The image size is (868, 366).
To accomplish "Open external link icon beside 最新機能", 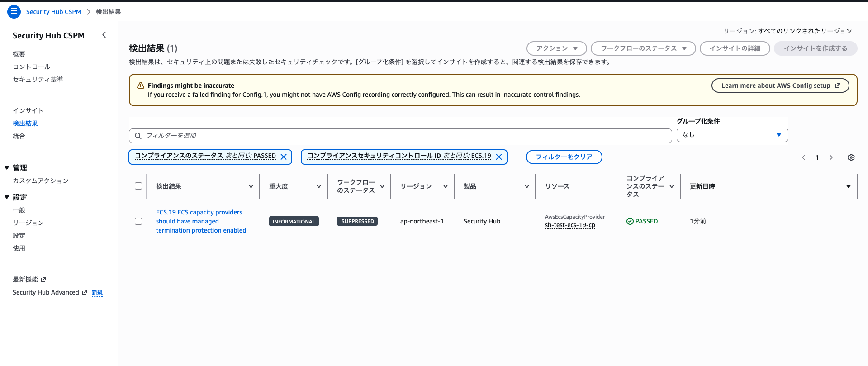I will tap(43, 280).
